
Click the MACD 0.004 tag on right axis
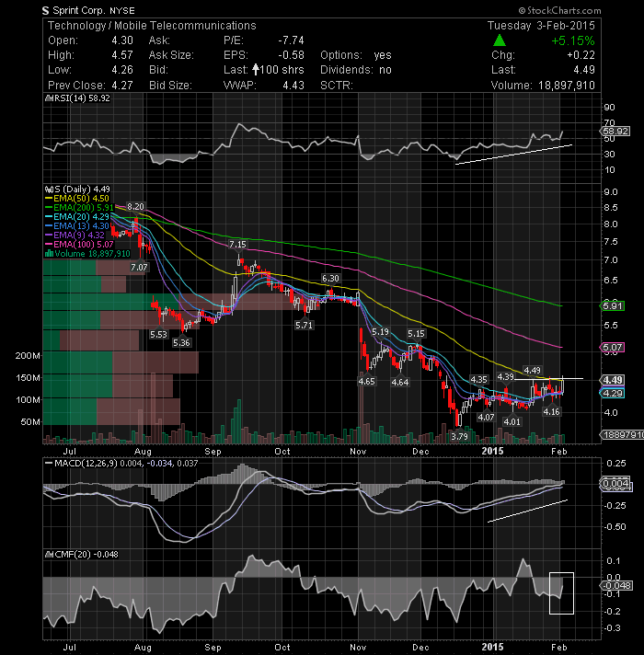tap(615, 483)
